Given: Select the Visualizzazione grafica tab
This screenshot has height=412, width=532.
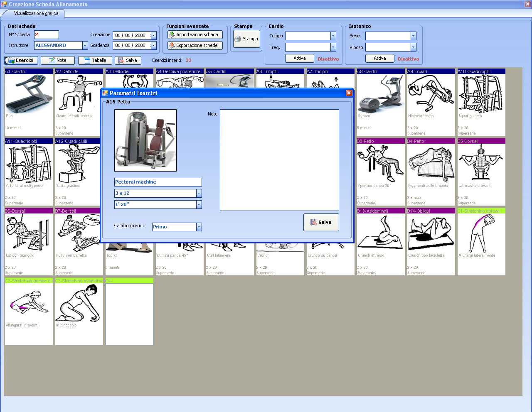Looking at the screenshot, I should [36, 13].
